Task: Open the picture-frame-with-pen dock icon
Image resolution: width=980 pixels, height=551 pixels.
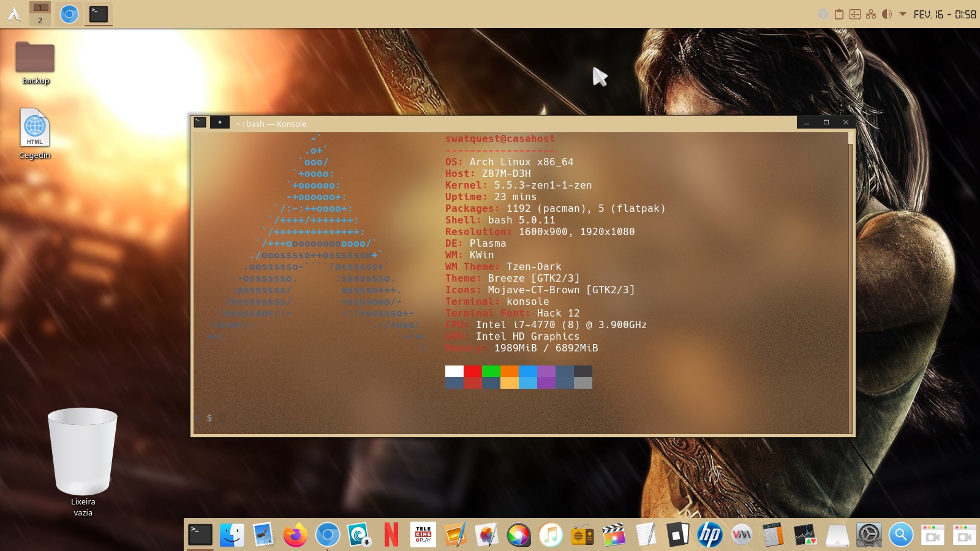Action: click(x=455, y=535)
